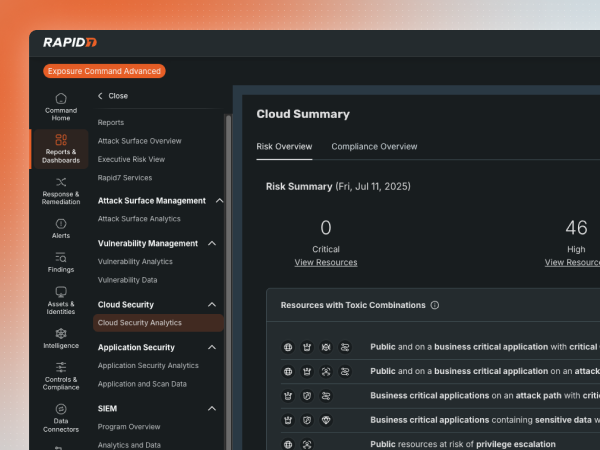
Task: Click the Exposure Command Advanced badge
Action: pos(104,71)
